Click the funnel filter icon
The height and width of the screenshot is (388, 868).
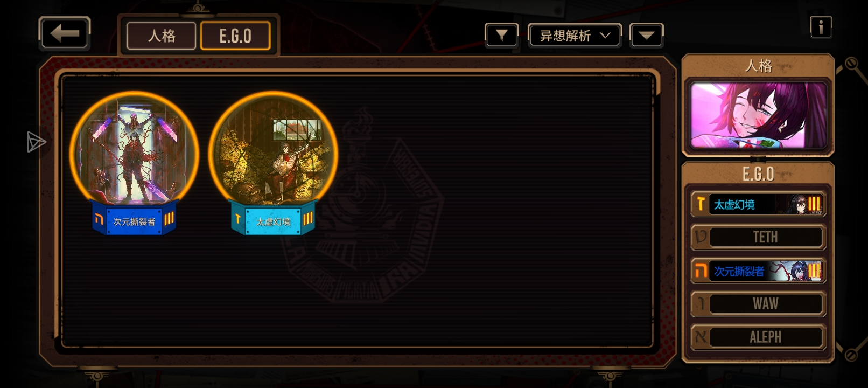point(501,36)
